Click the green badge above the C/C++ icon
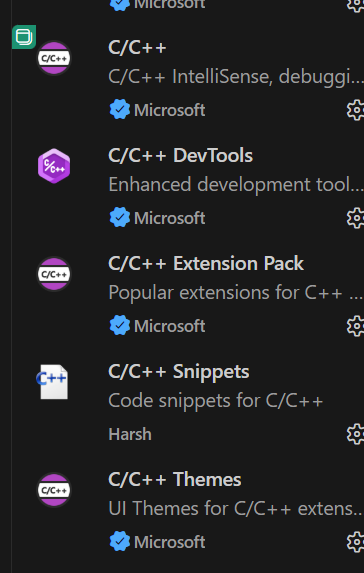 click(x=24, y=37)
